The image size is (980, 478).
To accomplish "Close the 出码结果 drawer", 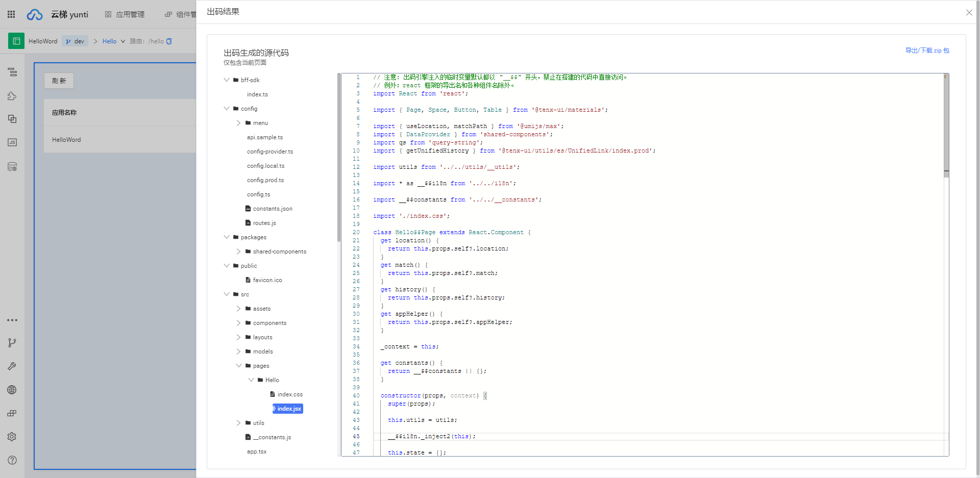I will click(x=969, y=12).
